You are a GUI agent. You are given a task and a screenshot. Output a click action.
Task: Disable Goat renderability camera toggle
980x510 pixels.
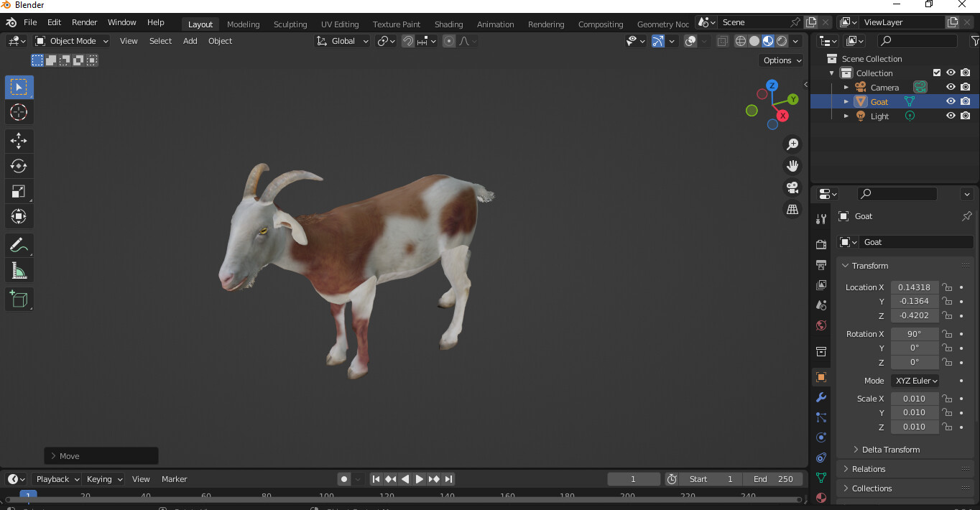(966, 101)
